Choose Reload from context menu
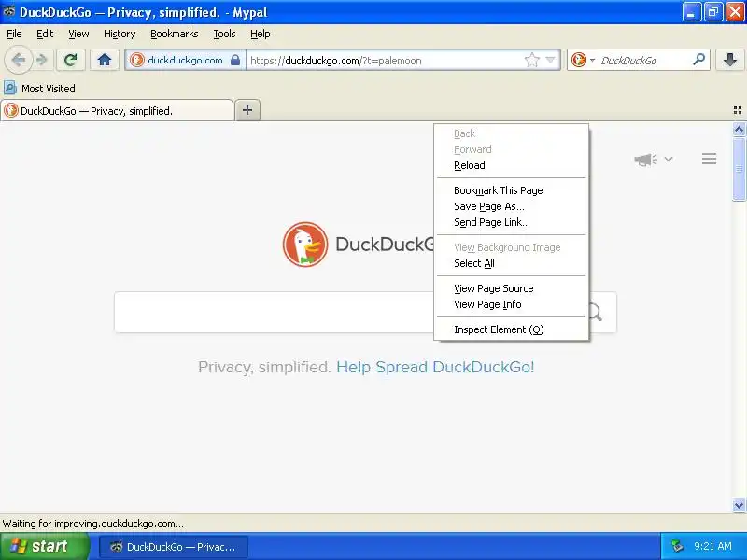747x560 pixels. point(511,165)
